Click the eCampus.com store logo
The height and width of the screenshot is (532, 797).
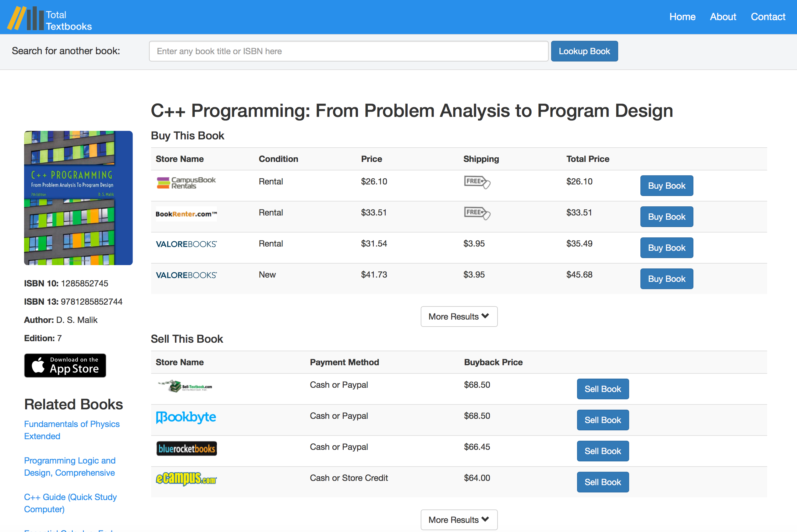pos(186,478)
